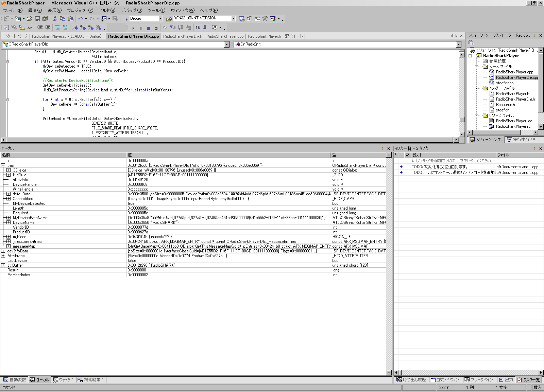Collapse the ヘッダー ファイル folder node
544x392 pixels.
pos(477,88)
